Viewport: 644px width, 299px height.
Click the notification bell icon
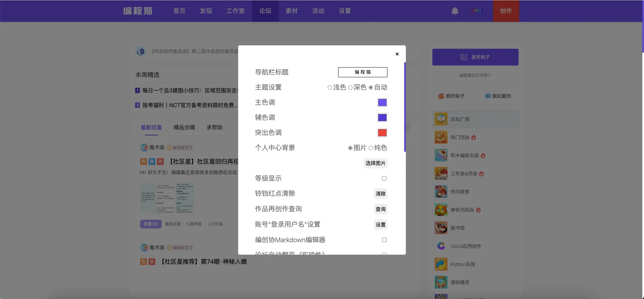[455, 11]
